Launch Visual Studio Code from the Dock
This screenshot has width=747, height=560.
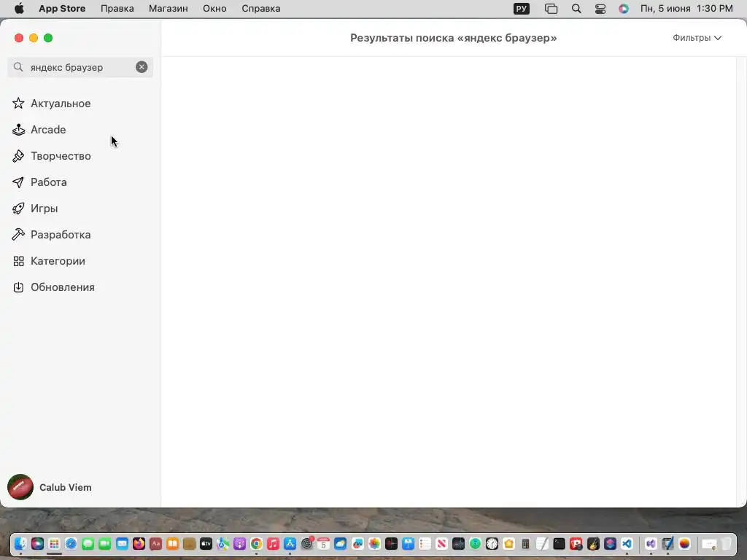click(x=627, y=544)
